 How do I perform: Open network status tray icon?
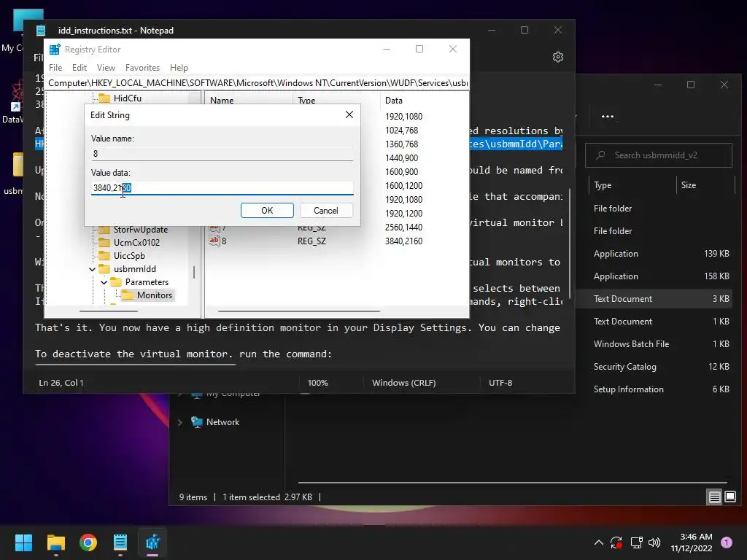(636, 542)
